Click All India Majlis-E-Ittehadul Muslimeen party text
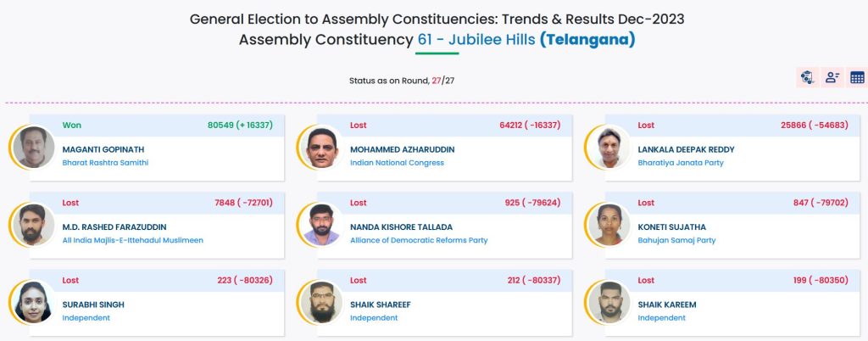The height and width of the screenshot is (341, 868). click(x=132, y=240)
